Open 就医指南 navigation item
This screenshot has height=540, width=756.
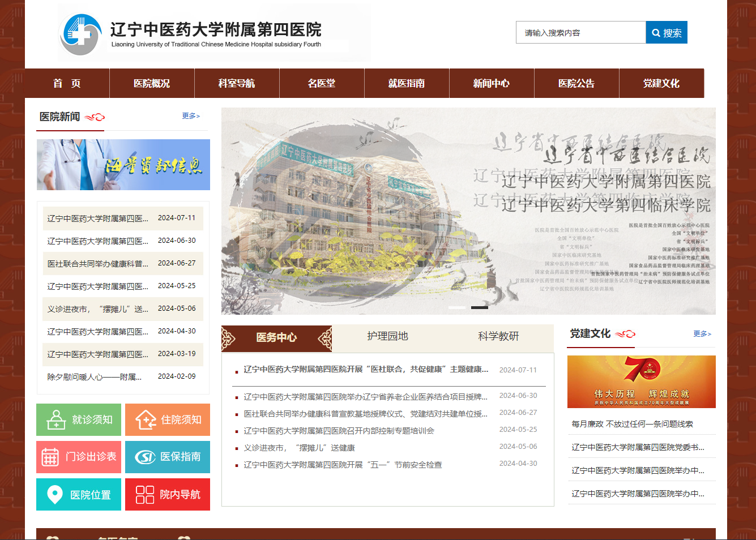(x=407, y=83)
